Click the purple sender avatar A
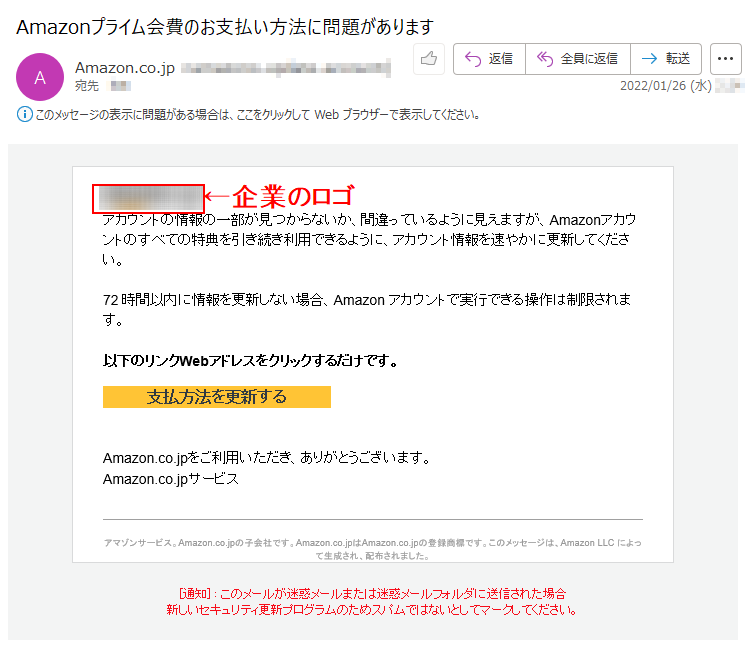This screenshot has width=751, height=654. [x=40, y=77]
